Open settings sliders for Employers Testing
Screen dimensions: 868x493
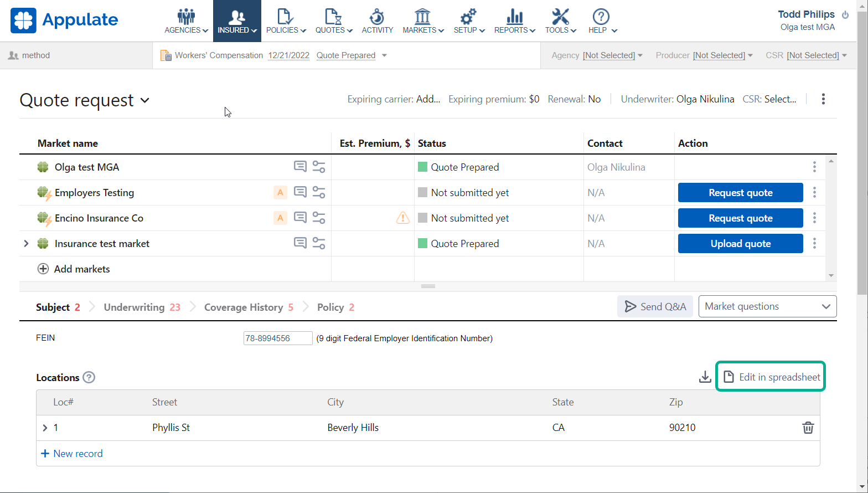(x=319, y=192)
